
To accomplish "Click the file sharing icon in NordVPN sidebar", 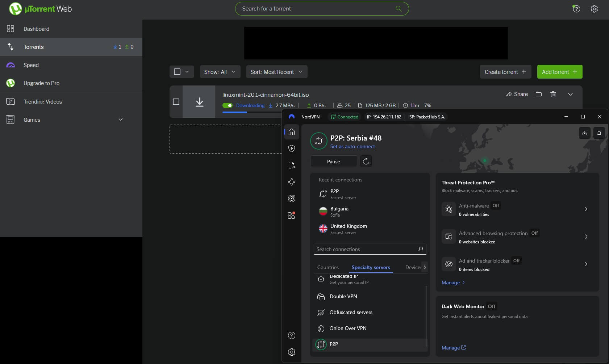I will point(291,165).
